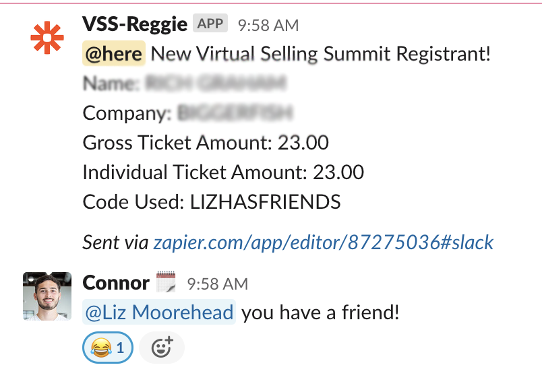Open Connor's profile photo
The image size is (542, 392).
click(47, 296)
